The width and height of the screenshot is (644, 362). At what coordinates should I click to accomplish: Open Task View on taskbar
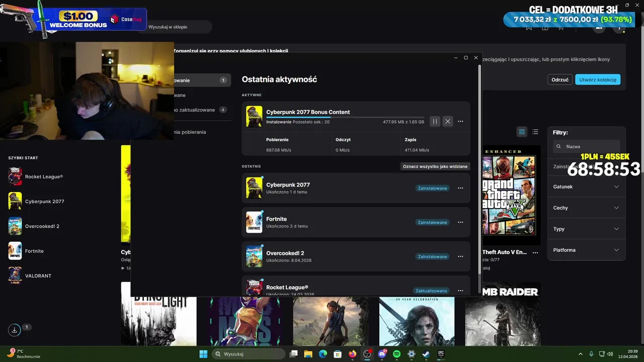tap(294, 354)
